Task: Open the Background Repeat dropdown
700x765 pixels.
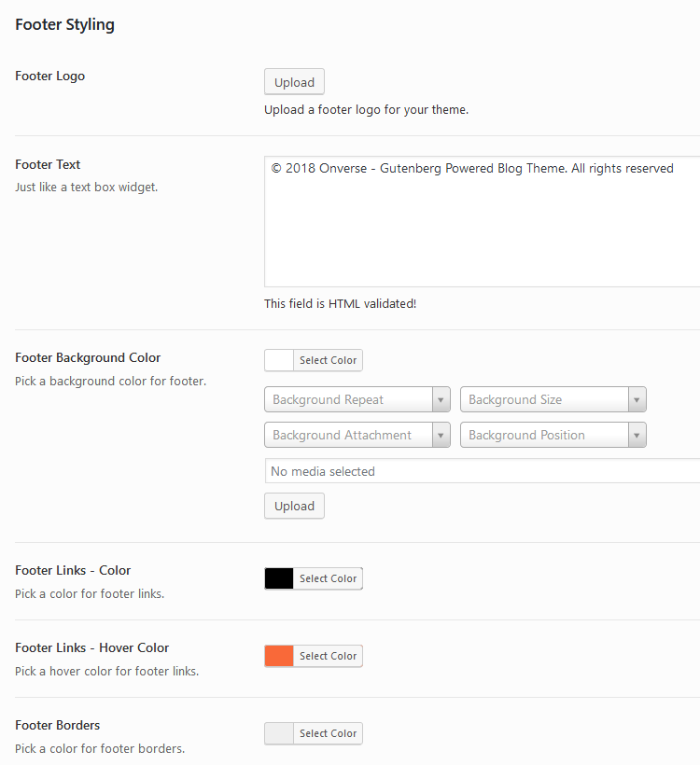Action: [348, 400]
